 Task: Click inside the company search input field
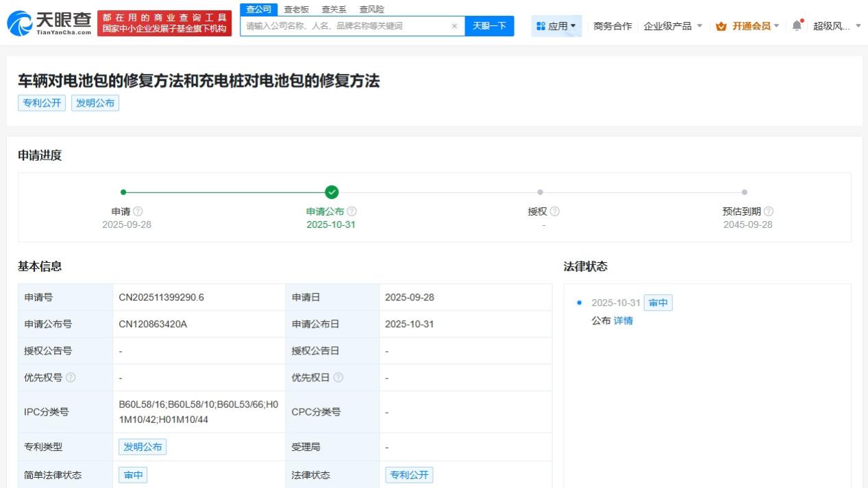pos(343,25)
